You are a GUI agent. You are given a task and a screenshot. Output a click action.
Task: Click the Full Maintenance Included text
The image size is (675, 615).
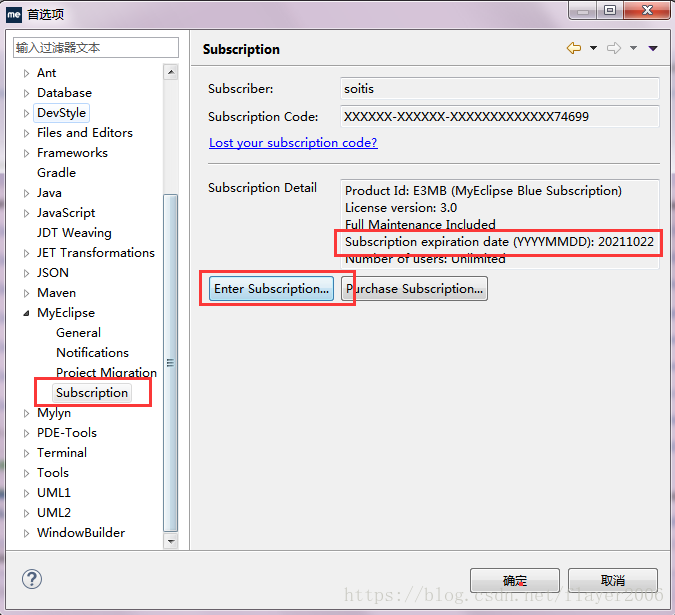420,225
